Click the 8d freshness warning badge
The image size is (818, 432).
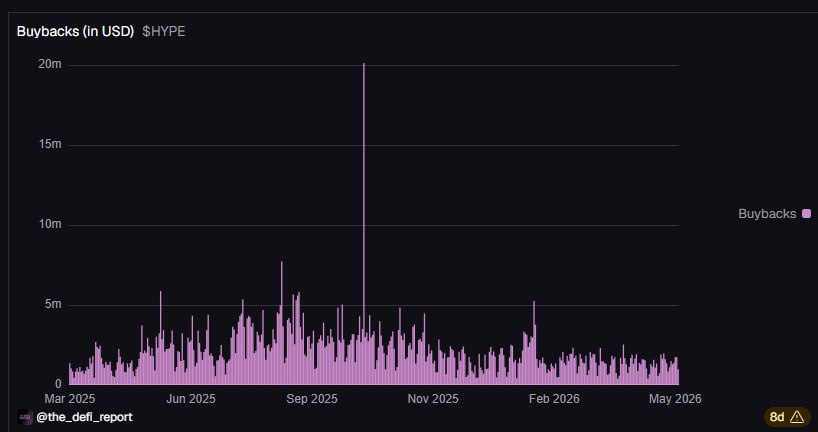coord(788,417)
